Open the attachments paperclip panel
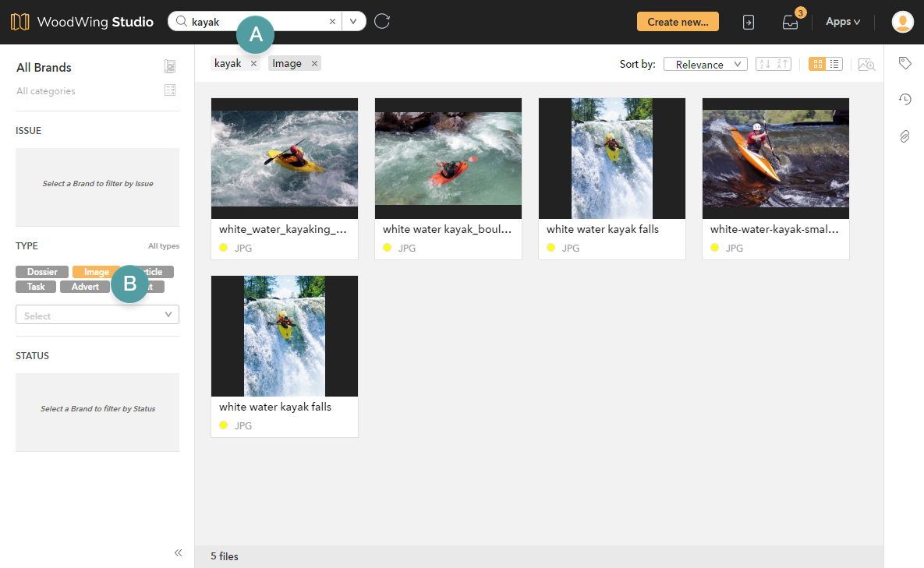Image resolution: width=924 pixels, height=568 pixels. pos(905,136)
